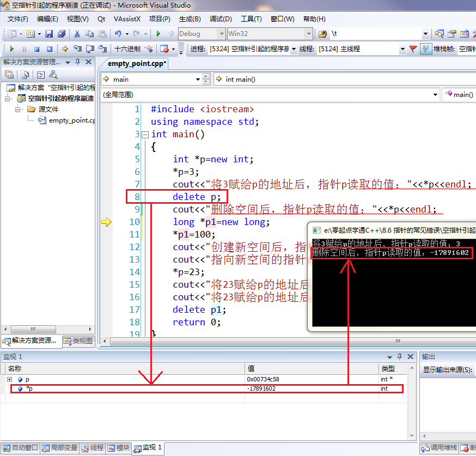
Task: Open the Properties window toolbar icon
Action: click(x=451, y=34)
